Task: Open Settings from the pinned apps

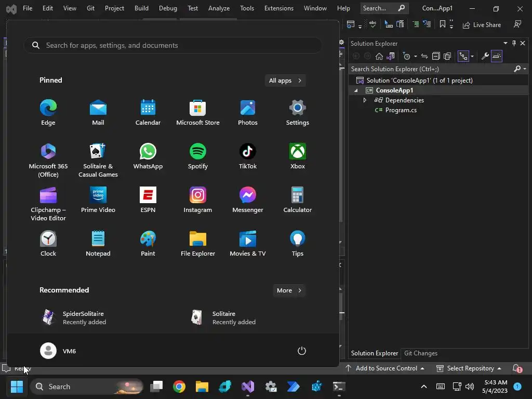Action: [x=298, y=113]
